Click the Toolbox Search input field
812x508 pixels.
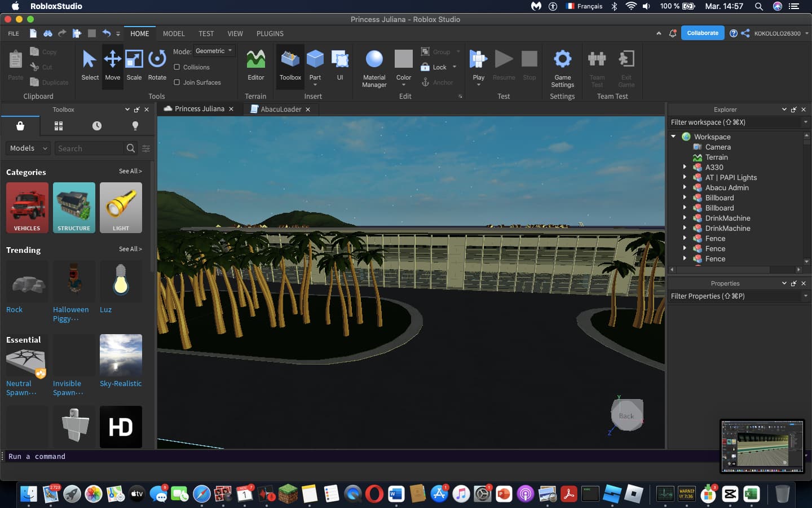(x=89, y=148)
